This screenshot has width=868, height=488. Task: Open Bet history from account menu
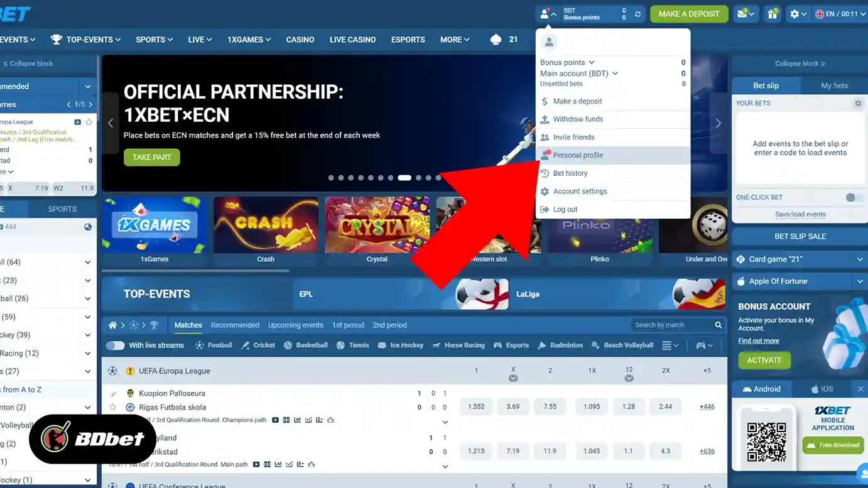pos(613,173)
